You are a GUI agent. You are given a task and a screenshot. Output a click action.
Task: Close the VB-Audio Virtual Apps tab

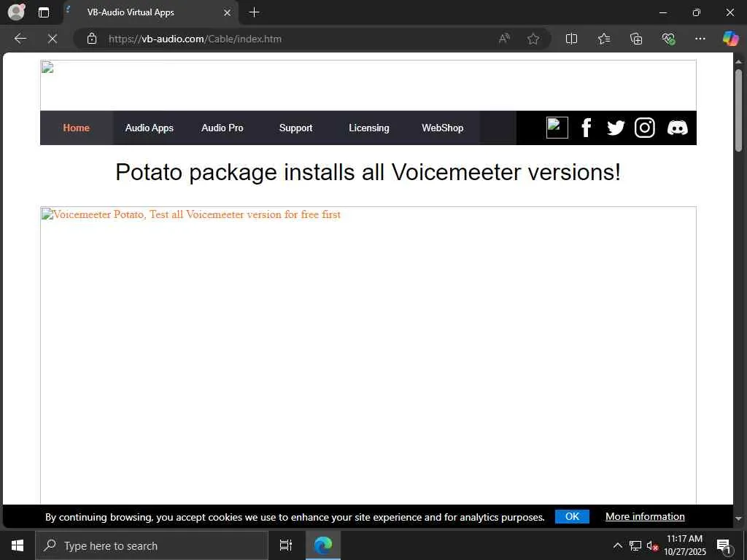click(x=228, y=12)
